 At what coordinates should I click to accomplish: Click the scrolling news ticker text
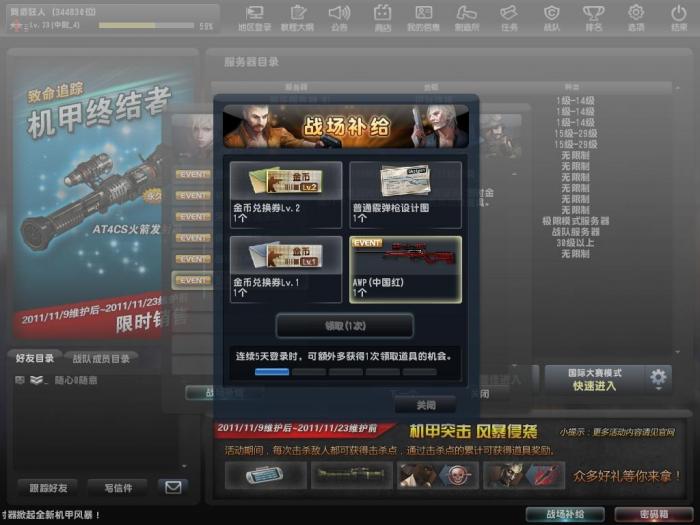pyautogui.click(x=50, y=515)
